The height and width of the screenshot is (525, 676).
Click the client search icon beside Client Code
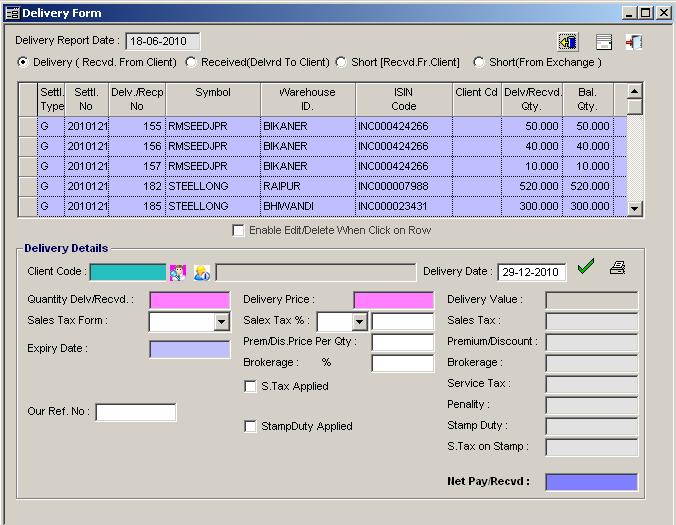tap(178, 272)
